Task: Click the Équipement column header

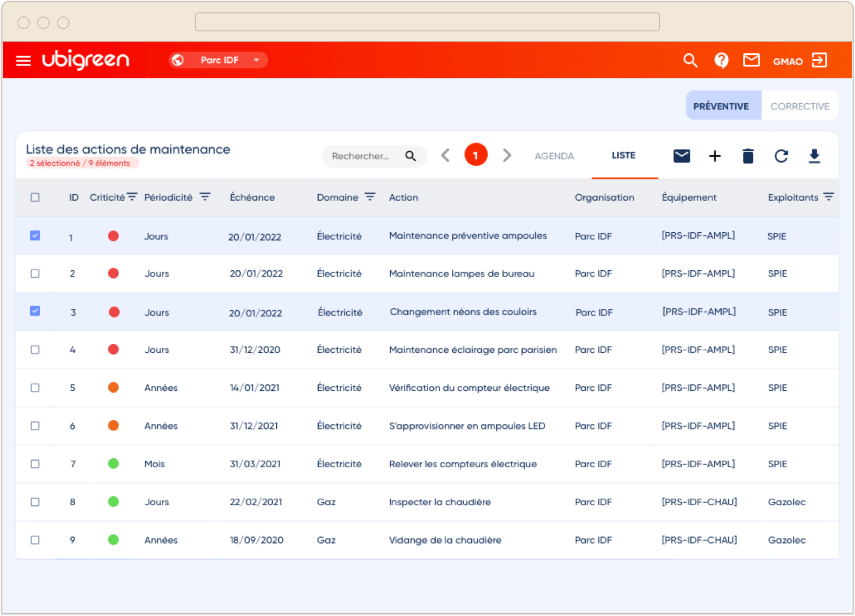Action: (689, 197)
